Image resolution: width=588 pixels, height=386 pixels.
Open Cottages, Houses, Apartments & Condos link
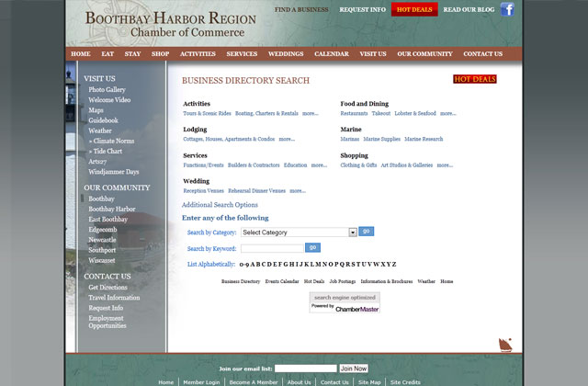pos(229,139)
